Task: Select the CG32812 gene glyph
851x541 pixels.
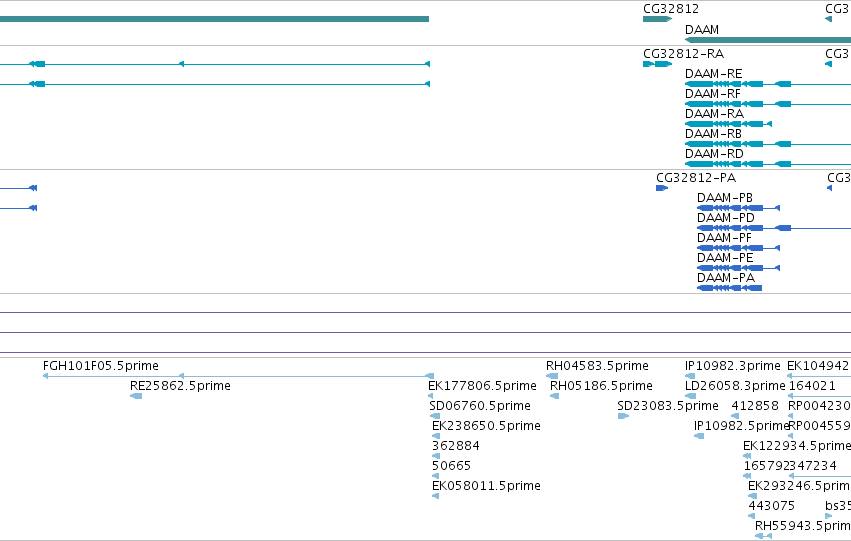Action: (x=657, y=19)
